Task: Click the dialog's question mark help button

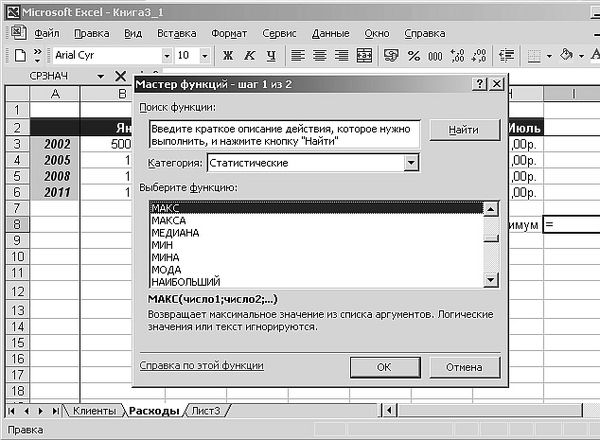Action: tap(480, 85)
